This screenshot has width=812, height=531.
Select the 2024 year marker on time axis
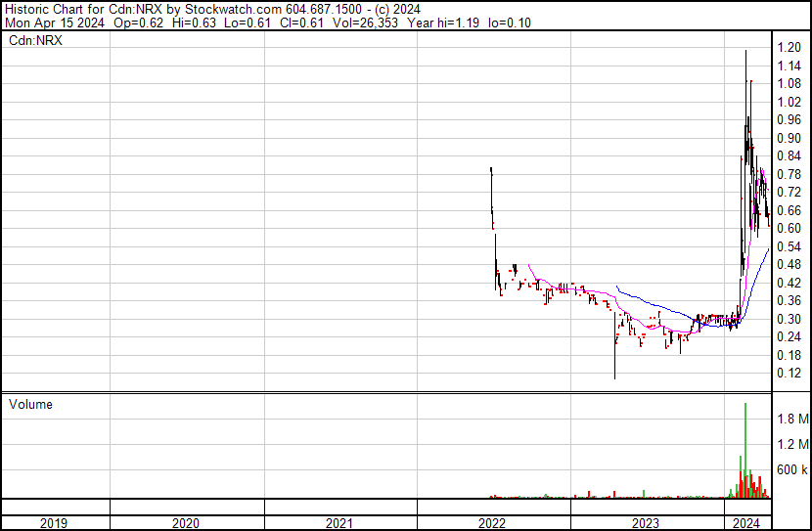pos(746,523)
